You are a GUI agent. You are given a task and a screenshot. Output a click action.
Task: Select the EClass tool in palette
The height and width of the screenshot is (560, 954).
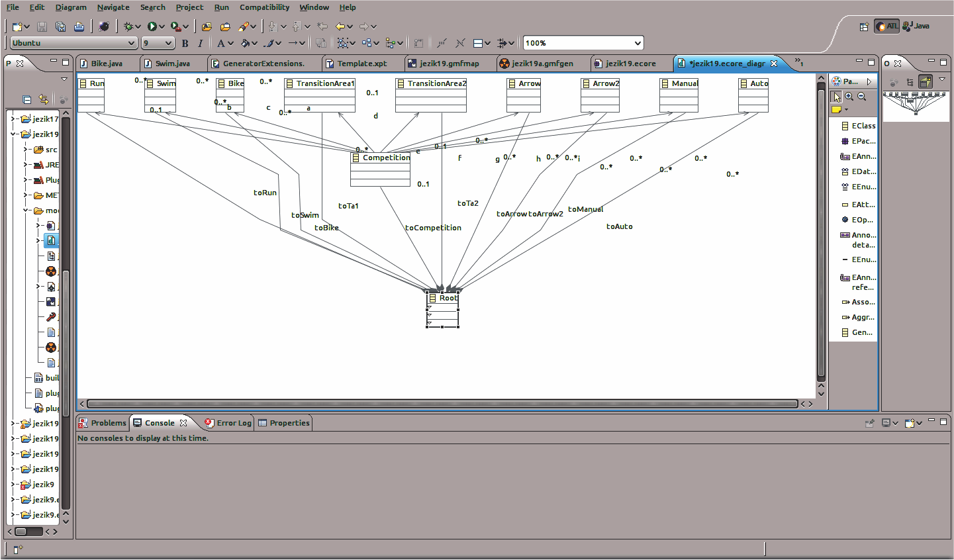point(858,126)
